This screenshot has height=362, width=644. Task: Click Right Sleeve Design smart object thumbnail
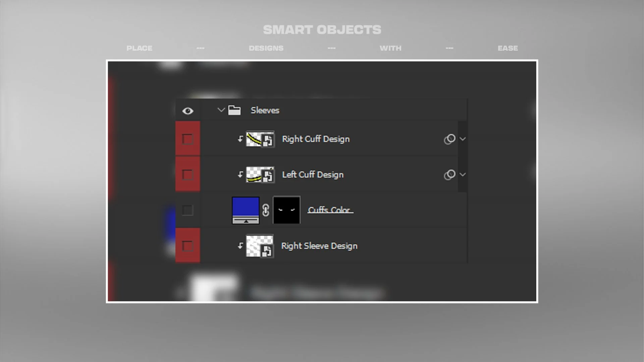pos(260,246)
